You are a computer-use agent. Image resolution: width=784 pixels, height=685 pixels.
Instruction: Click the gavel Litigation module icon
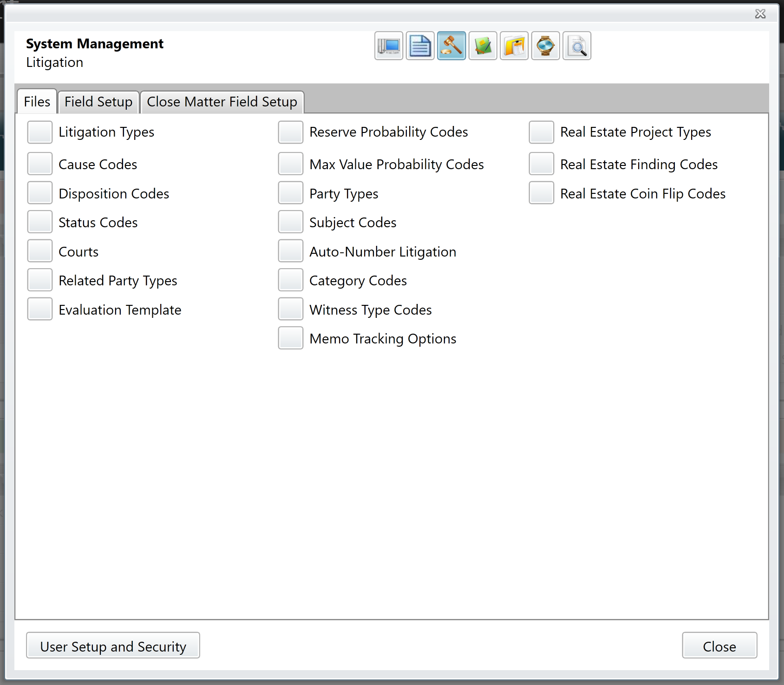coord(451,46)
